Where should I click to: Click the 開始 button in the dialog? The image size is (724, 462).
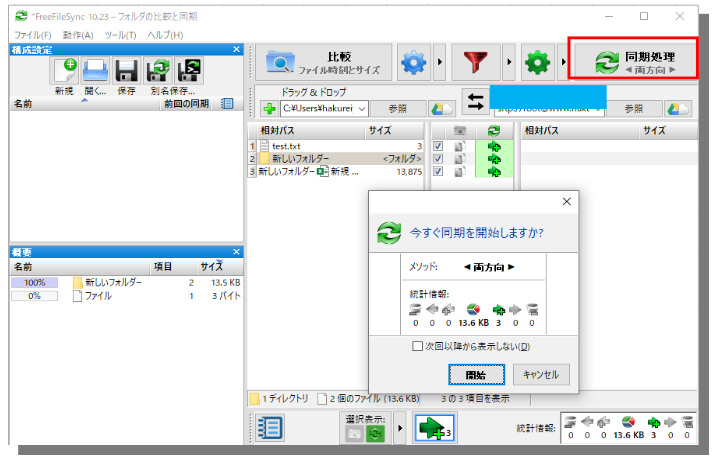pyautogui.click(x=475, y=375)
